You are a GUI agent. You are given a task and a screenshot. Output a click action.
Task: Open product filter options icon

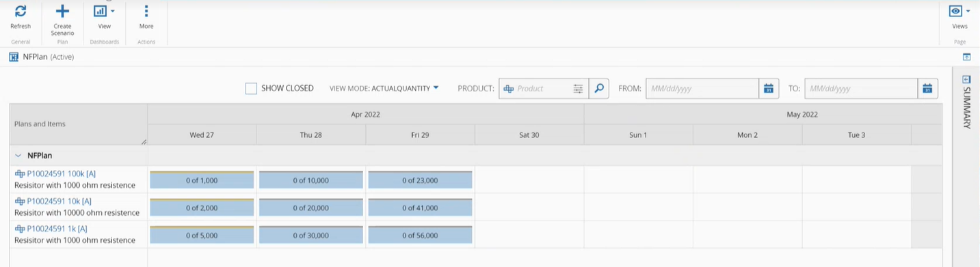click(x=579, y=88)
